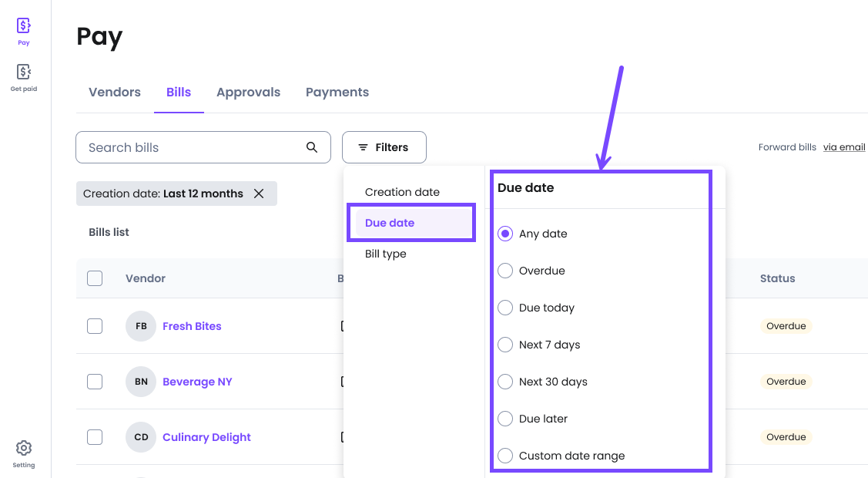Click the Search bills input field

click(x=193, y=147)
